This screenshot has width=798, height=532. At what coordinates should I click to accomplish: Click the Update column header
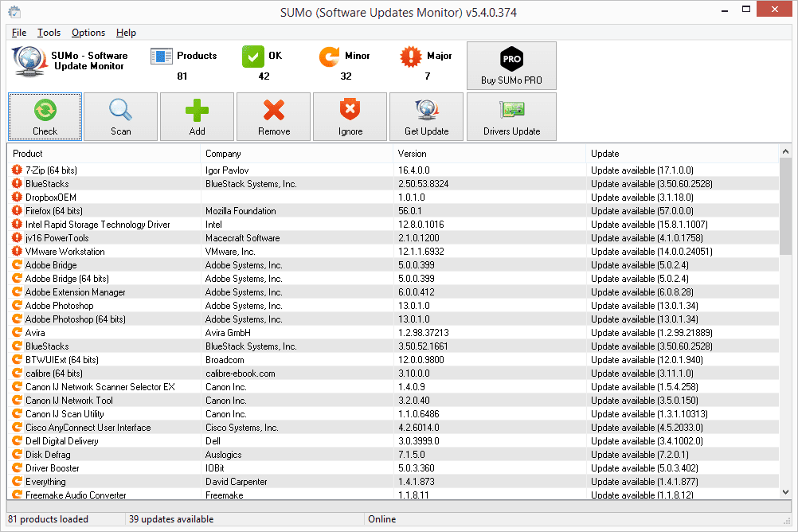[681, 154]
